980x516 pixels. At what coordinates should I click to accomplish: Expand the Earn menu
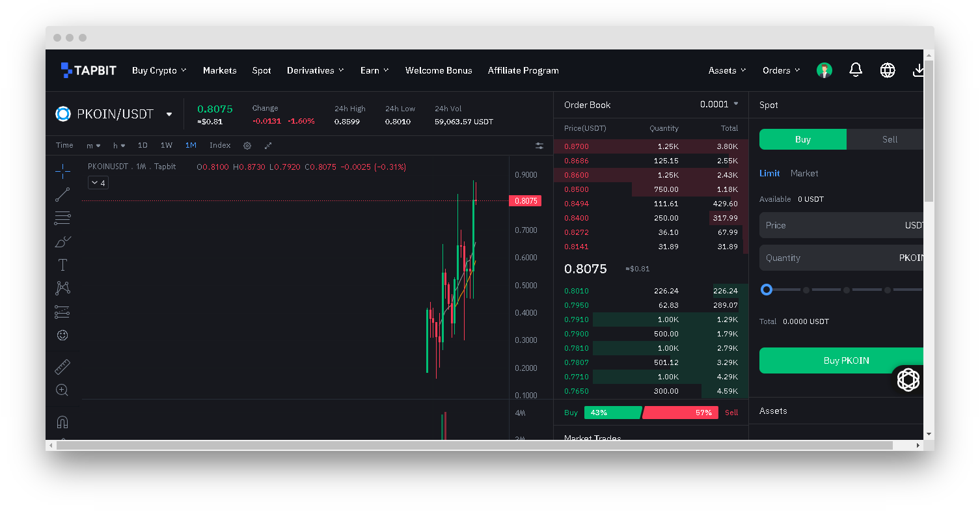375,70
